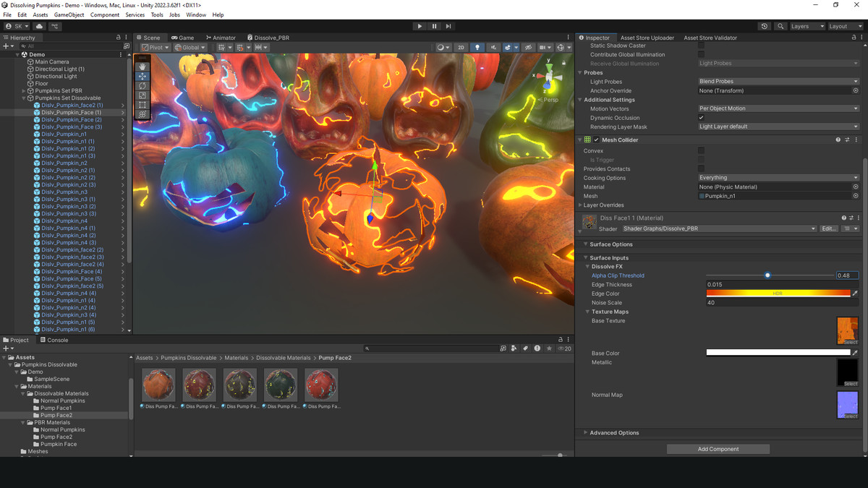The image size is (868, 488).
Task: Select the first Diss Pump material thumbnail in Project
Action: click(158, 384)
